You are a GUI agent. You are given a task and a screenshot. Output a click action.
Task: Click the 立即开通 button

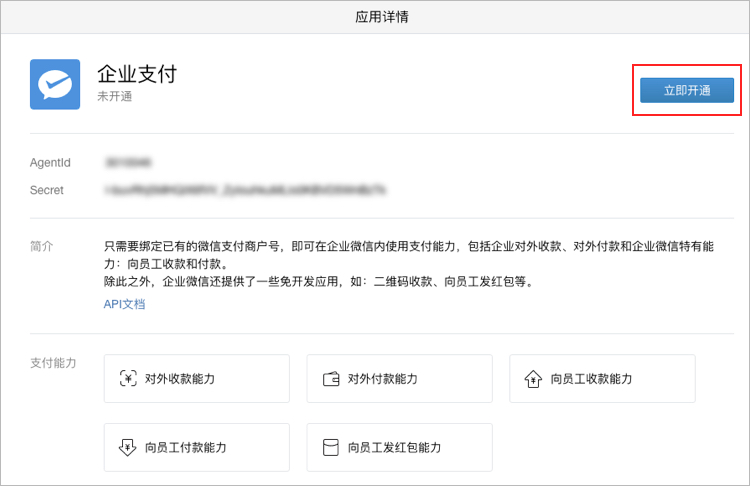(x=687, y=90)
